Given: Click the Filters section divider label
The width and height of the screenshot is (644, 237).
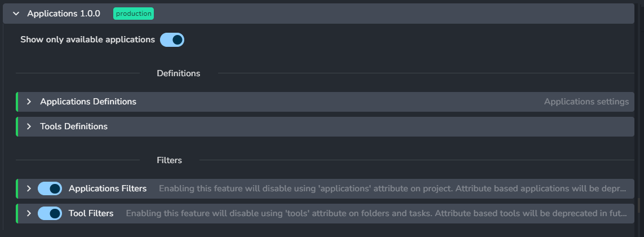Looking at the screenshot, I should point(169,160).
